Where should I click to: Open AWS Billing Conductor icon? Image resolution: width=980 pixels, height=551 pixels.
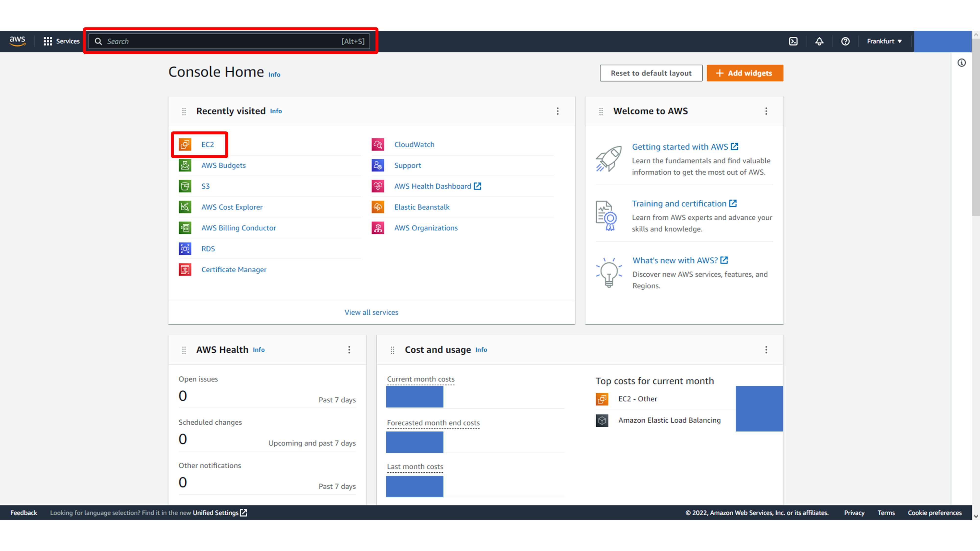(x=185, y=228)
